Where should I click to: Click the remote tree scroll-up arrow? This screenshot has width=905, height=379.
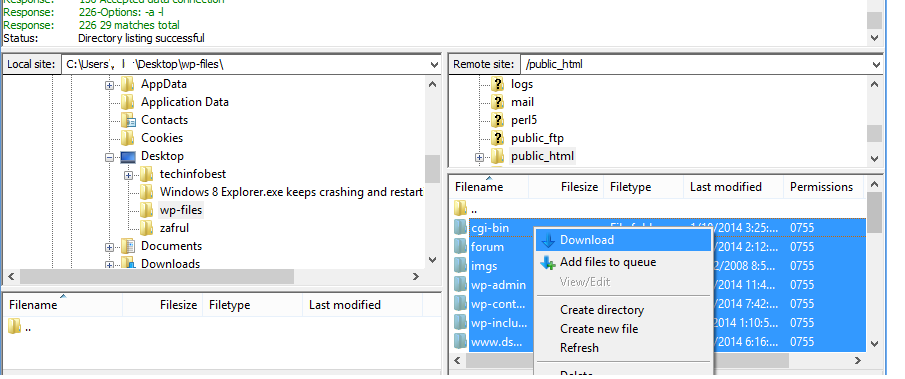(874, 84)
